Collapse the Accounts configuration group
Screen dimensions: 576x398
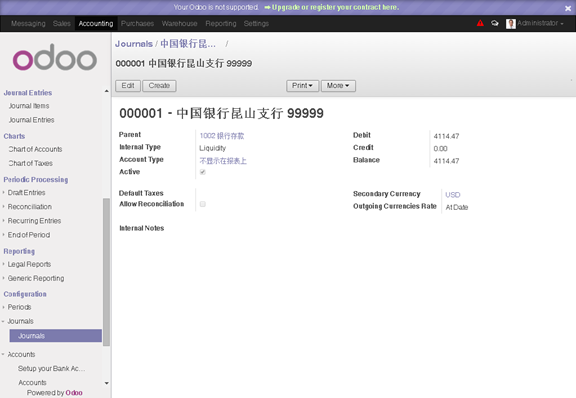[x=21, y=354]
